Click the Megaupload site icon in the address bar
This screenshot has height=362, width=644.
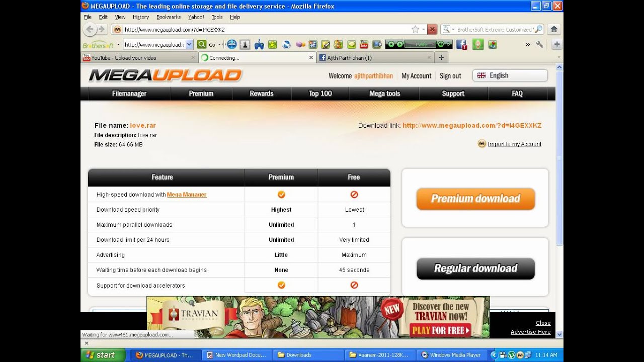[117, 29]
